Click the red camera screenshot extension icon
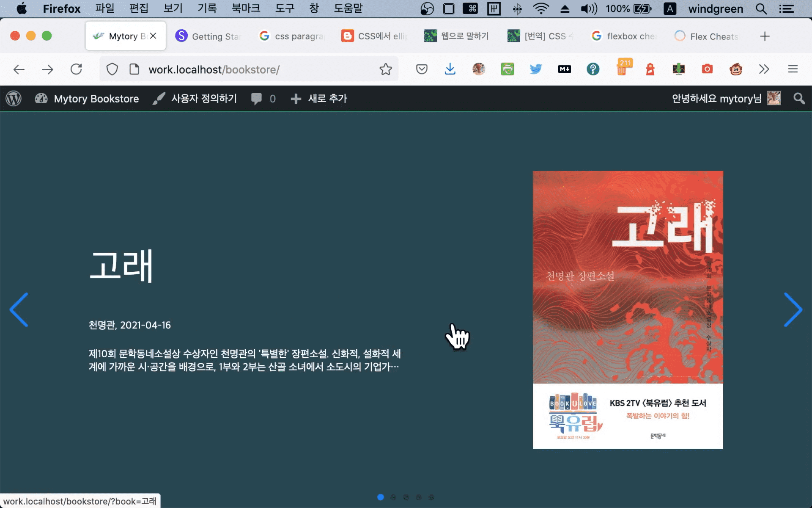The image size is (812, 508). 707,69
